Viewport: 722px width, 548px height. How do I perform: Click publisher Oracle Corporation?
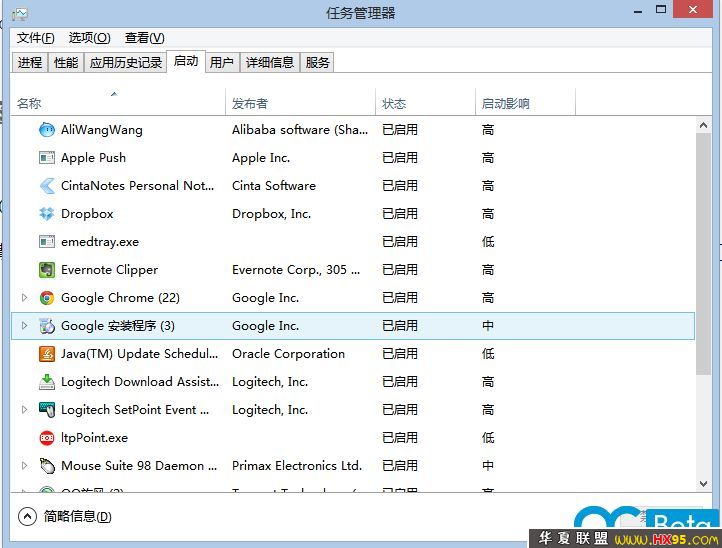[288, 354]
